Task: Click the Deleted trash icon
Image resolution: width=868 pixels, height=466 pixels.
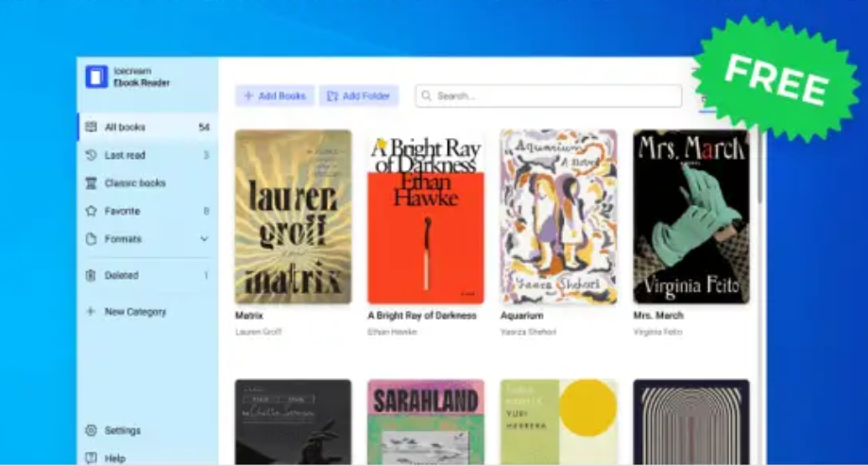Action: 92,275
